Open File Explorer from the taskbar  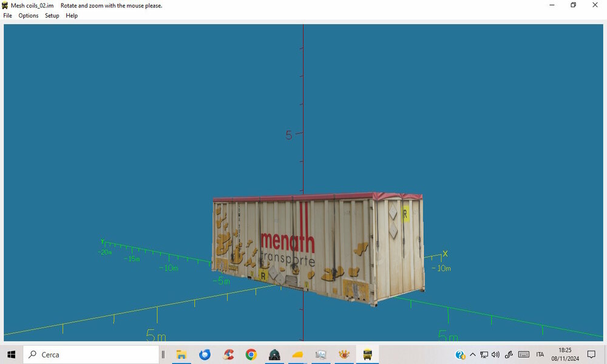pos(181,354)
